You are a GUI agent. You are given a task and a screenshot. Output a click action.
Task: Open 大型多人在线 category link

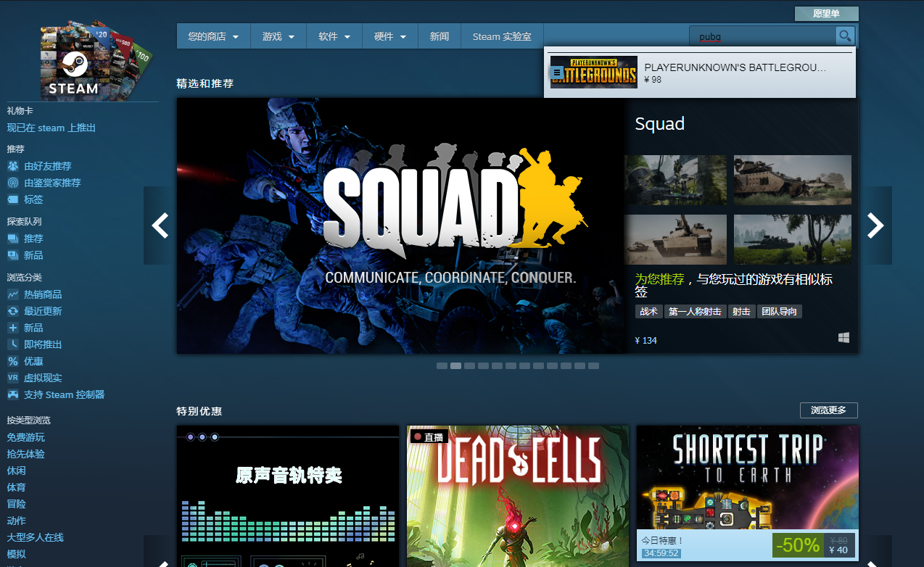click(x=36, y=537)
